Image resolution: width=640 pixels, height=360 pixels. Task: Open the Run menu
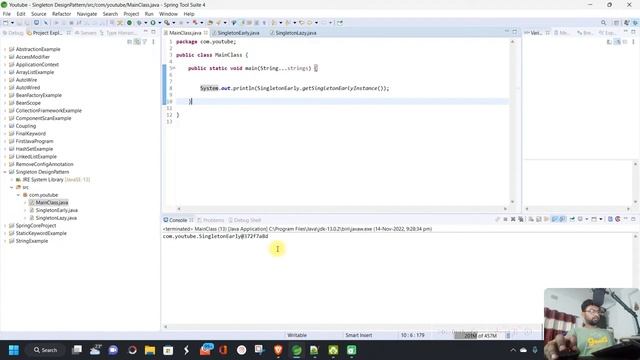point(149,14)
